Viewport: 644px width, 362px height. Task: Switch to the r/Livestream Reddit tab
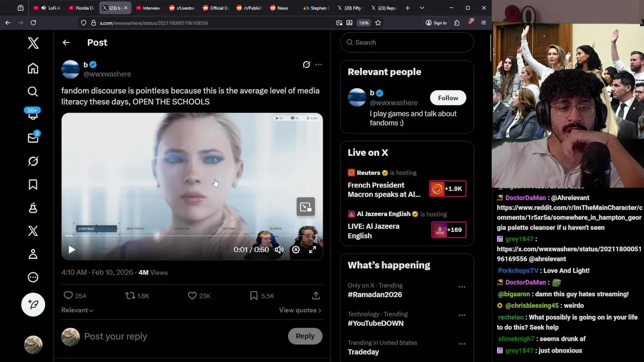tap(182, 8)
